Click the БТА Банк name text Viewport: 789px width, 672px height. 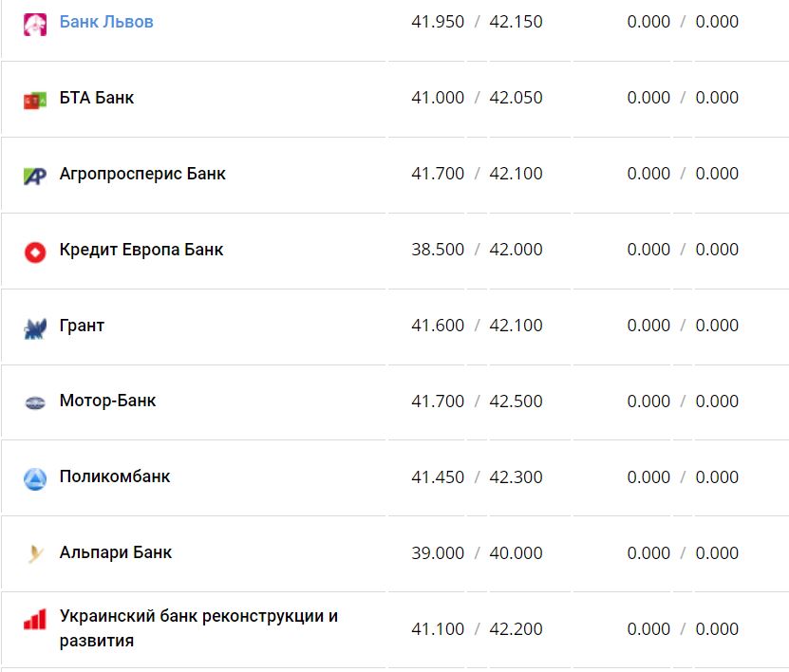[95, 97]
